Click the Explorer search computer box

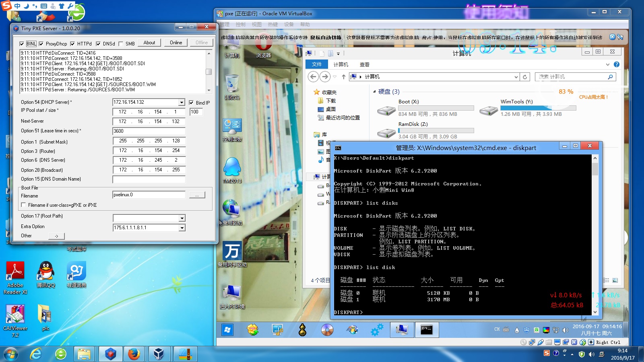[575, 77]
